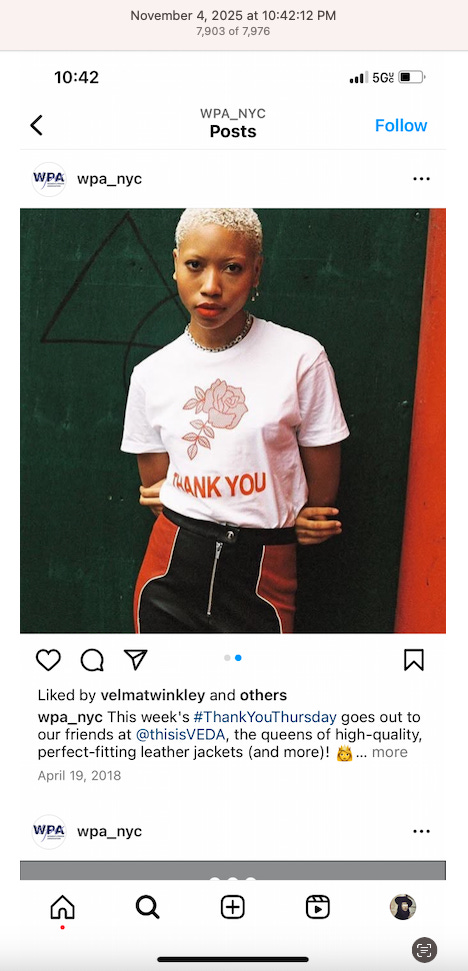The height and width of the screenshot is (971, 468).
Task: Go to the Home tab
Action: click(62, 908)
